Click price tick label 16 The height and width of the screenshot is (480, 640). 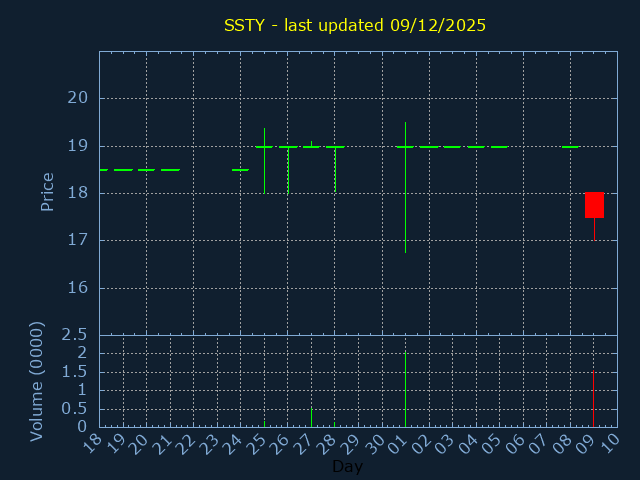(78, 288)
